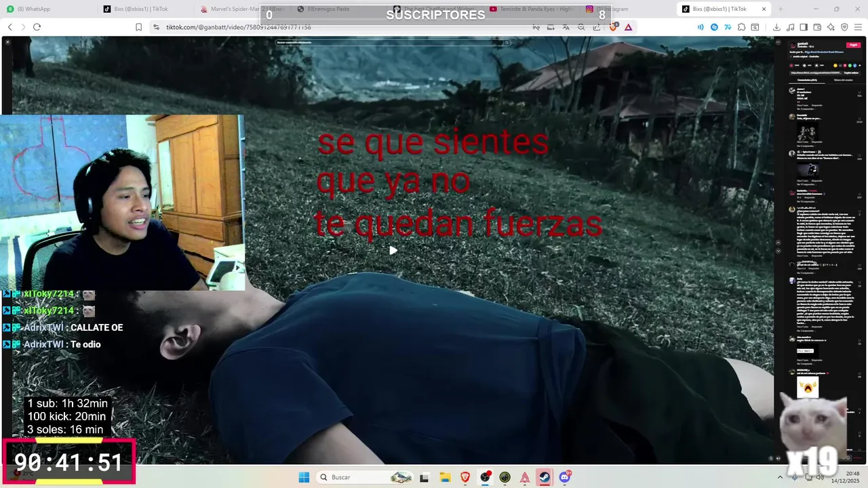
Task: Open the site settings icon beside the URL
Action: click(x=156, y=27)
